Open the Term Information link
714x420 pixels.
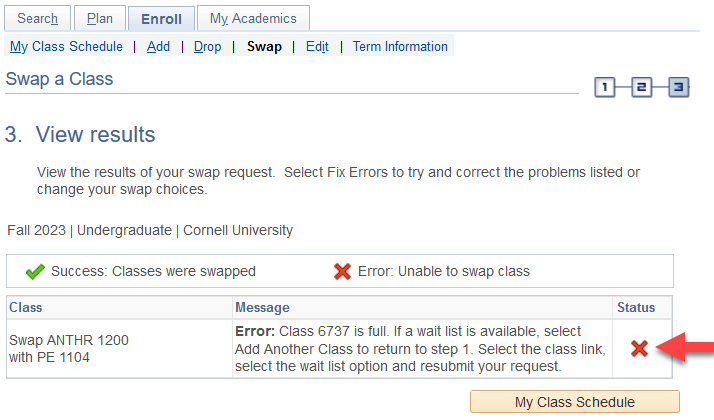pos(400,46)
